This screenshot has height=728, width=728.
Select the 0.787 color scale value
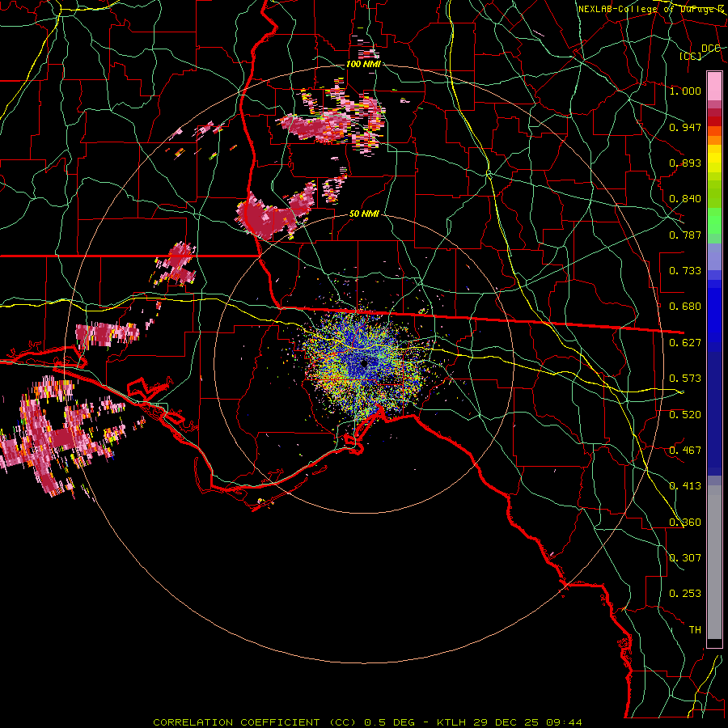point(685,235)
